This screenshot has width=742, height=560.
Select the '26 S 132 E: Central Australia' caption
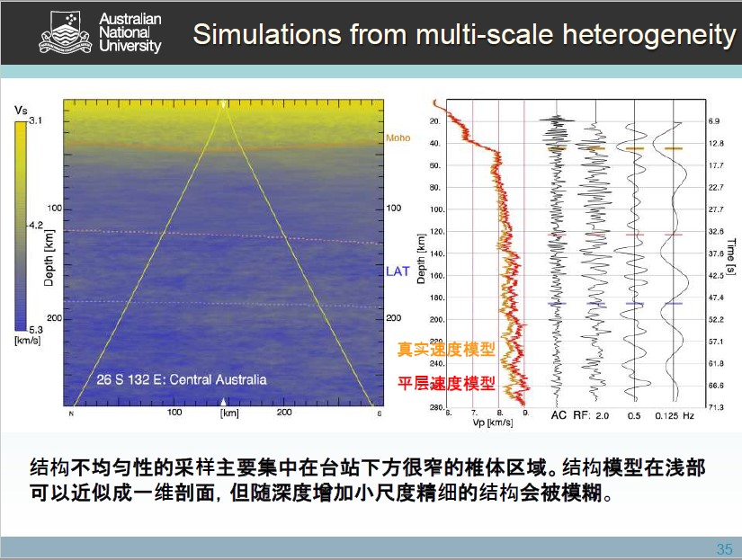(x=181, y=379)
